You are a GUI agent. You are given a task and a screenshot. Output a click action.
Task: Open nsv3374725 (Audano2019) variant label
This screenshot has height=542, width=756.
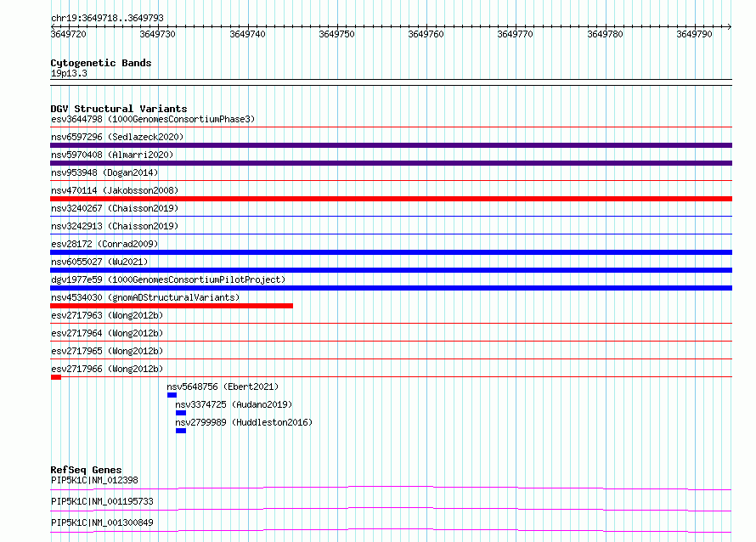[234, 404]
